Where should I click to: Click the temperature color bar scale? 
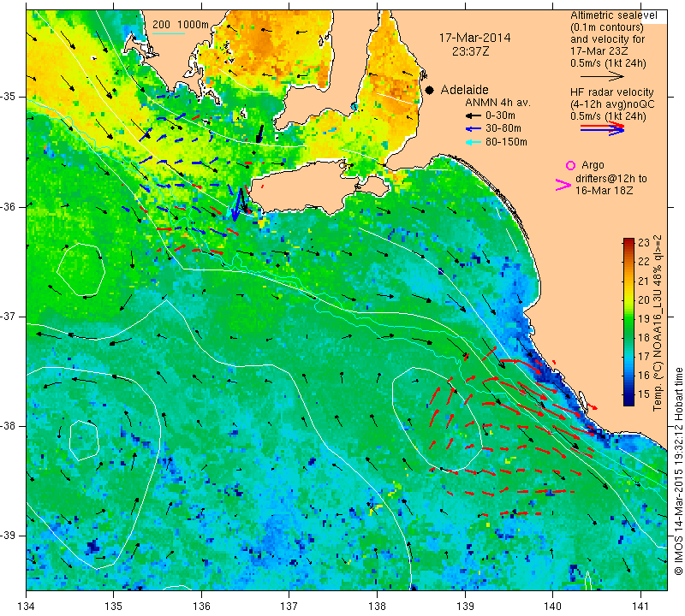(x=628, y=322)
